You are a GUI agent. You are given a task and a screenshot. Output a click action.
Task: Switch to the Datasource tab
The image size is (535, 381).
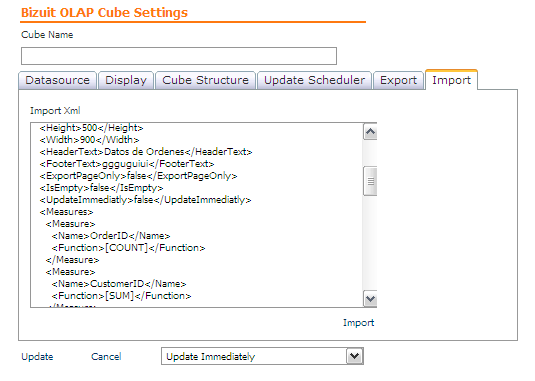pos(57,80)
